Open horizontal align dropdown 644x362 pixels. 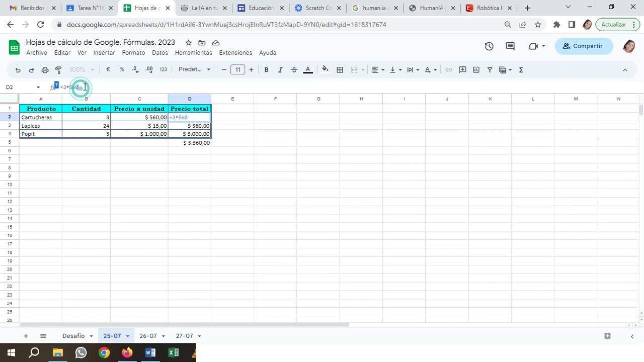378,70
